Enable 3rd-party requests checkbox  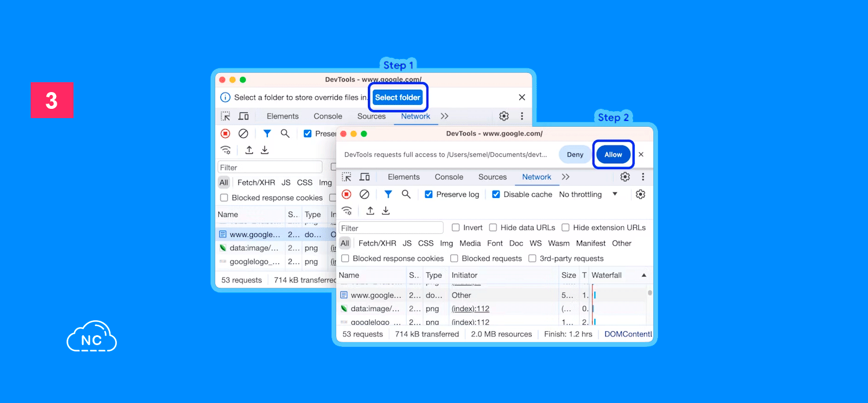click(532, 259)
